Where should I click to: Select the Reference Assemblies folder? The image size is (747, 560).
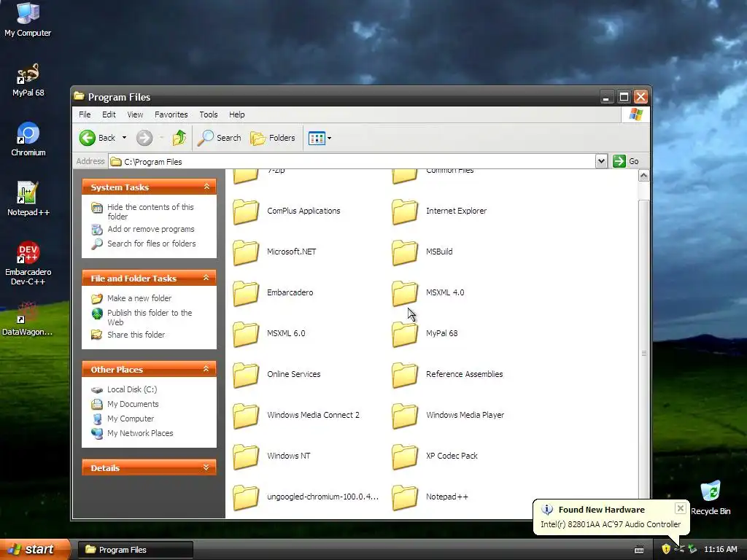pyautogui.click(x=447, y=375)
